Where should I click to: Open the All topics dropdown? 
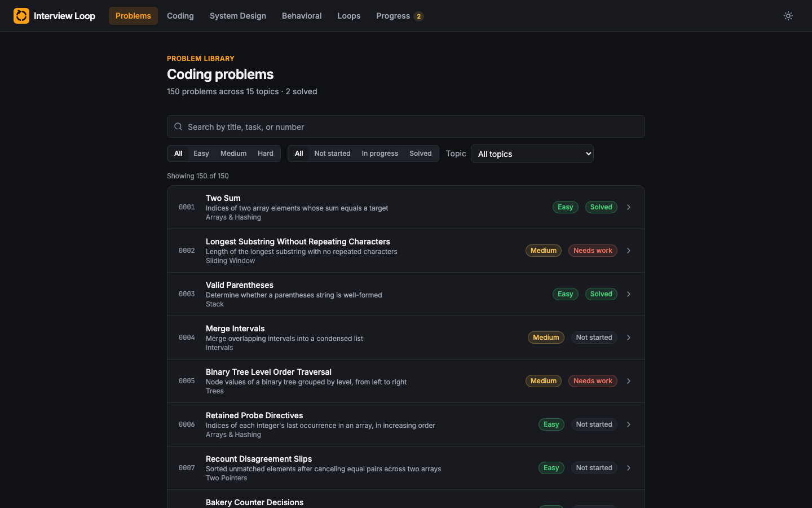[532, 154]
